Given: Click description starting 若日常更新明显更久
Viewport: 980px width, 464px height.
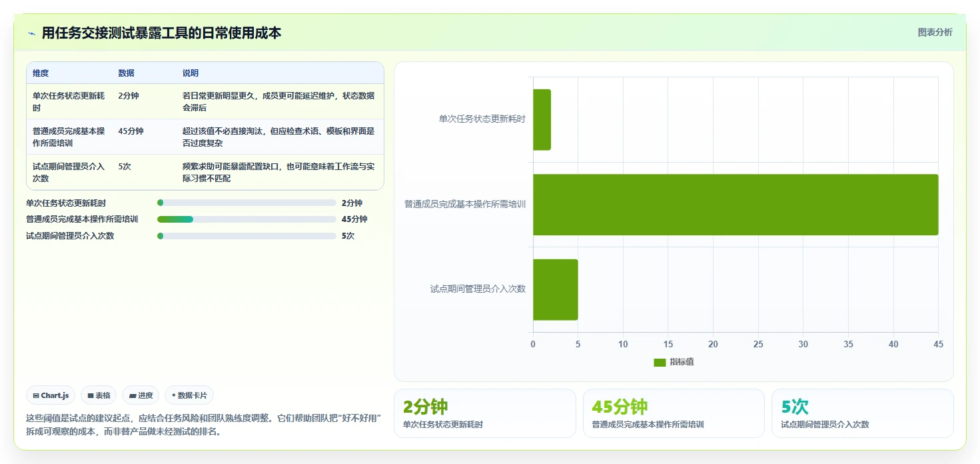Looking at the screenshot, I should (x=278, y=102).
